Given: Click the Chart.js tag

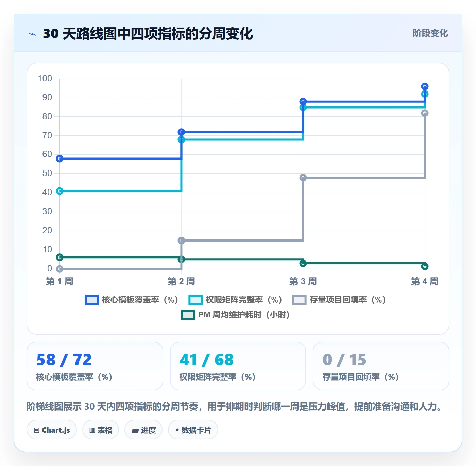Looking at the screenshot, I should 52,430.
